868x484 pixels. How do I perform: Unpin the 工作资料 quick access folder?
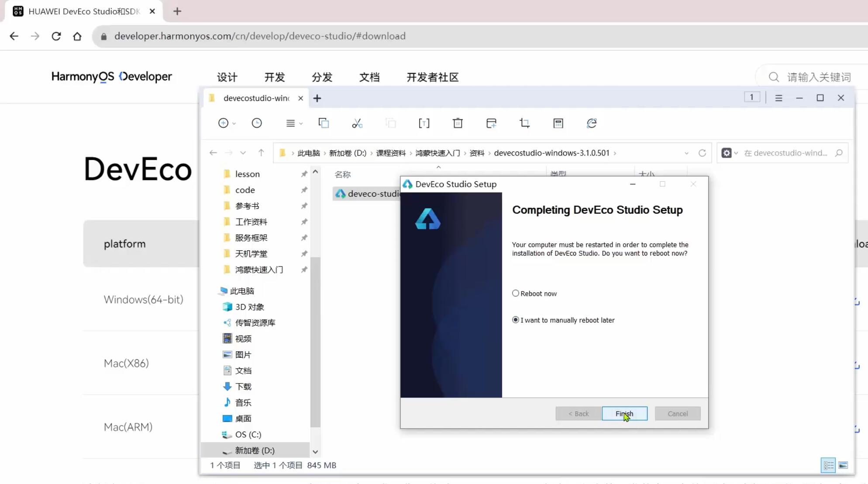(304, 222)
